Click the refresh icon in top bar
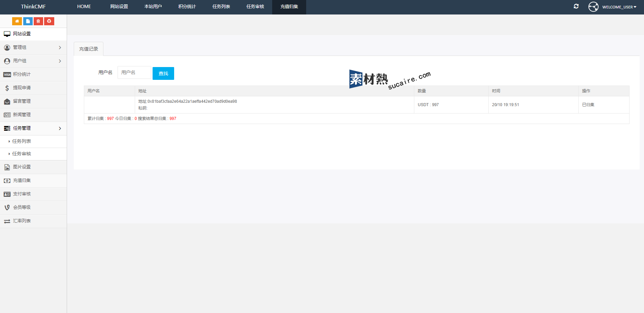 pos(576,6)
